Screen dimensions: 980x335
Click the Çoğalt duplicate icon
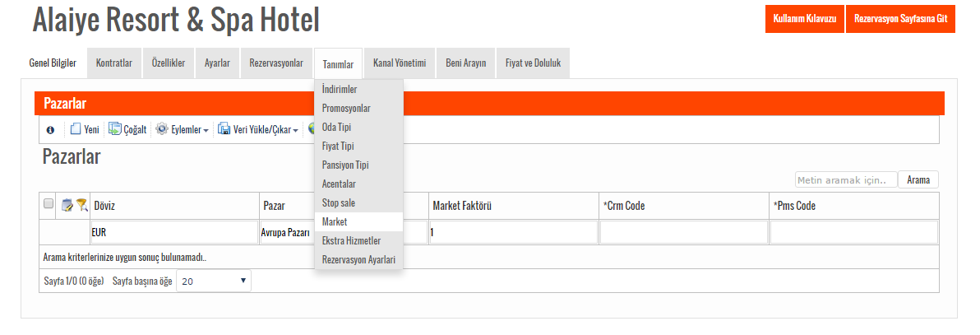[x=115, y=129]
